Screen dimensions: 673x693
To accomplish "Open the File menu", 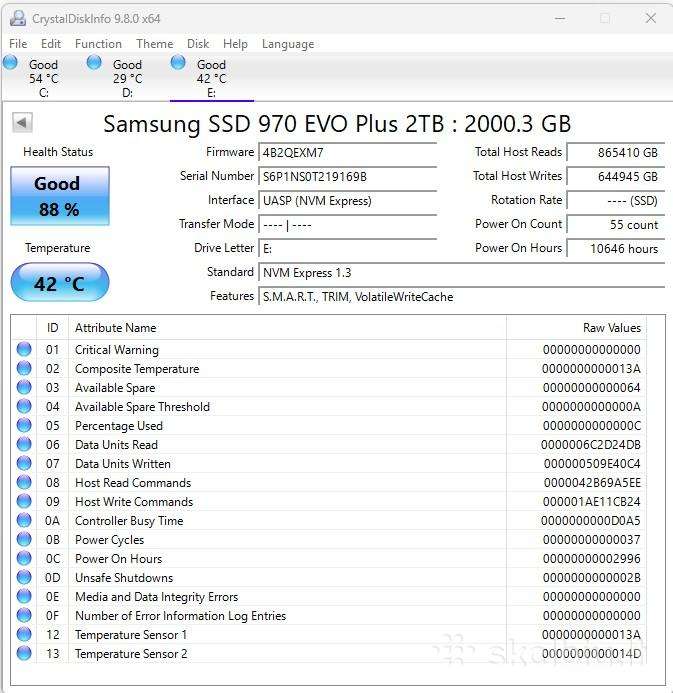I will tap(18, 44).
